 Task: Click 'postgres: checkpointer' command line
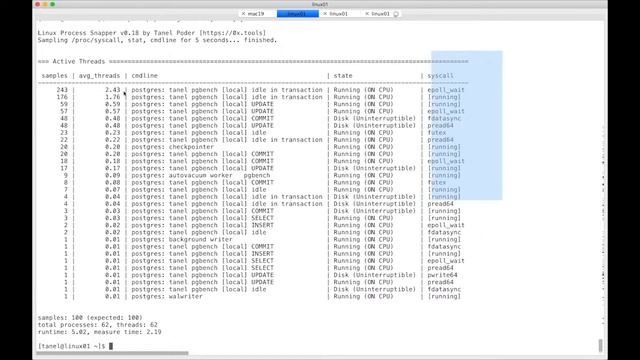point(172,147)
